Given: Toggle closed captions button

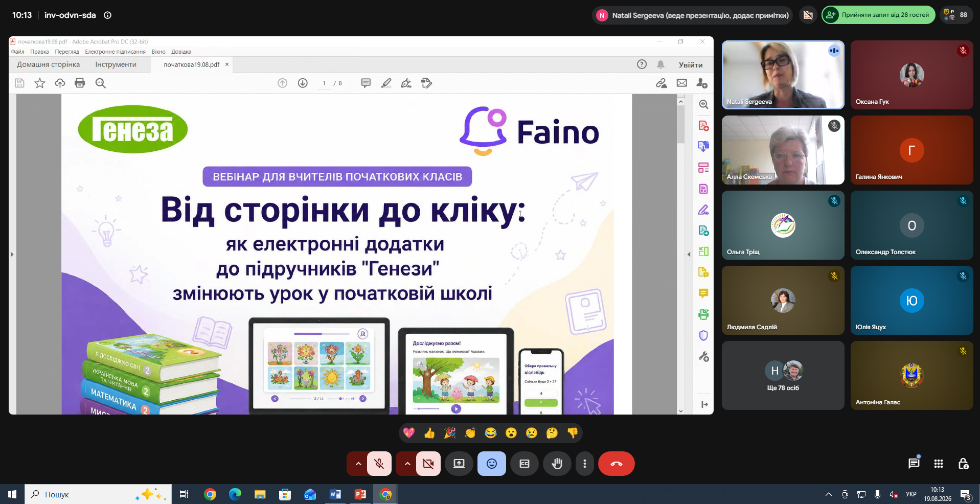Looking at the screenshot, I should (x=525, y=464).
